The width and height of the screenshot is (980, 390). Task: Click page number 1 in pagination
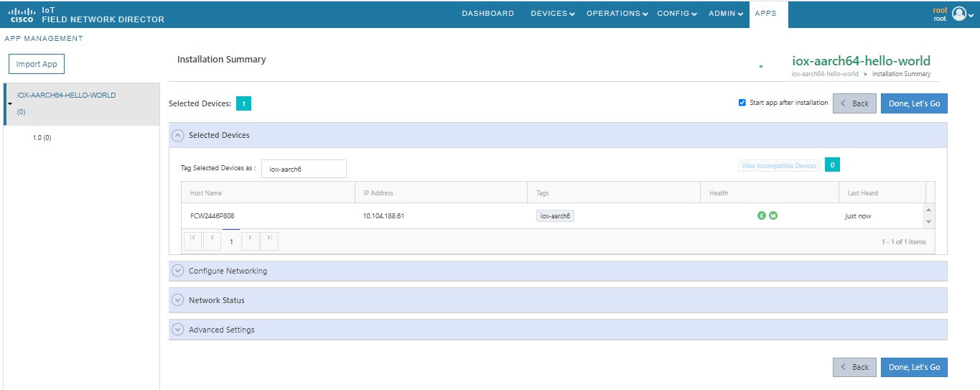231,241
